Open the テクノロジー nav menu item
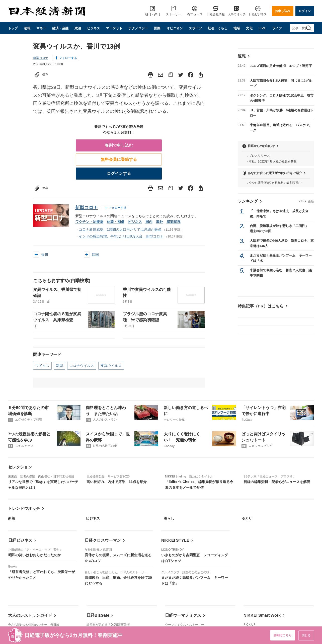Screen dimensions: 322x644 coord(138,28)
